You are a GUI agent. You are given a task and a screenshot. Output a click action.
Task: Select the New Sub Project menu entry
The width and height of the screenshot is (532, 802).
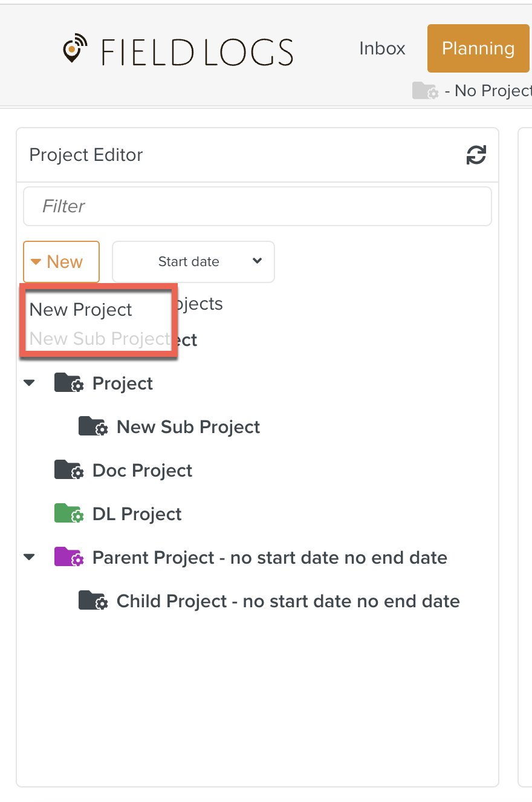pos(100,339)
